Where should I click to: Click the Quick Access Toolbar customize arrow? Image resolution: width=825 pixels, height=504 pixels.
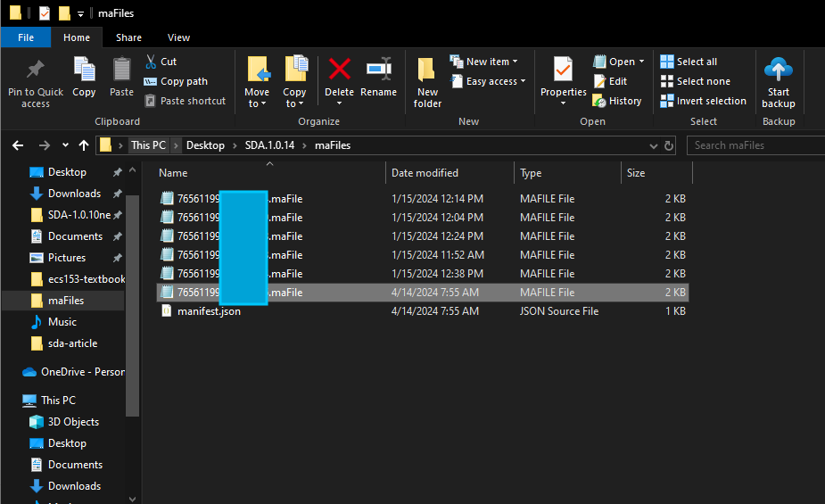[80, 13]
